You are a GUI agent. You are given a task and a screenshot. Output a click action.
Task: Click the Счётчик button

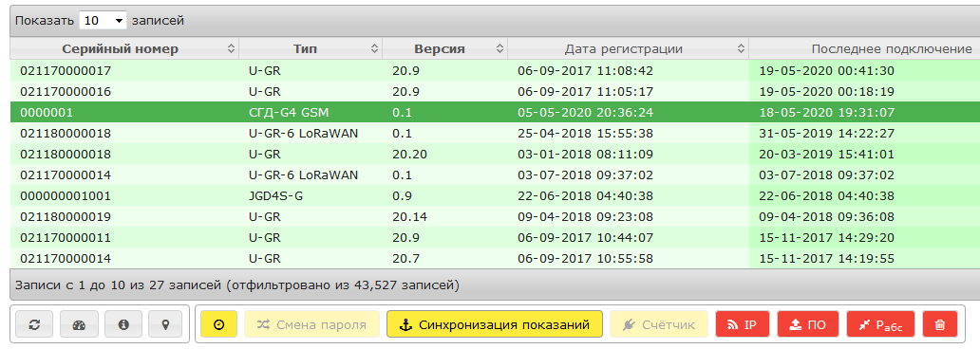click(659, 324)
